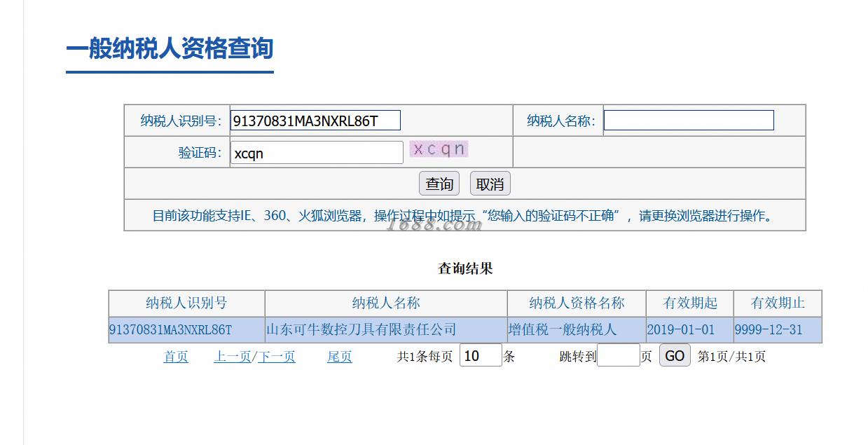Click the 查询 button

439,184
